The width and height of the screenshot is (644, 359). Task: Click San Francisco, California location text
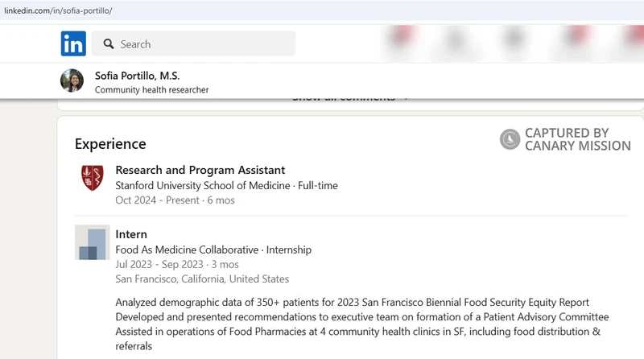pyautogui.click(x=202, y=279)
